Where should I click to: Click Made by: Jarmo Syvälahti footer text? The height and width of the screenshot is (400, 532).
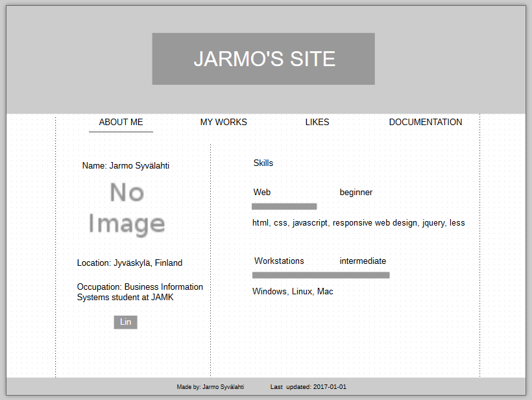coord(210,387)
